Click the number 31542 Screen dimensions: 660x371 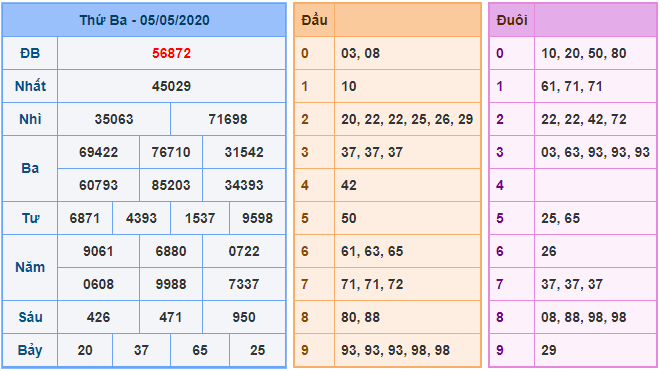point(244,152)
